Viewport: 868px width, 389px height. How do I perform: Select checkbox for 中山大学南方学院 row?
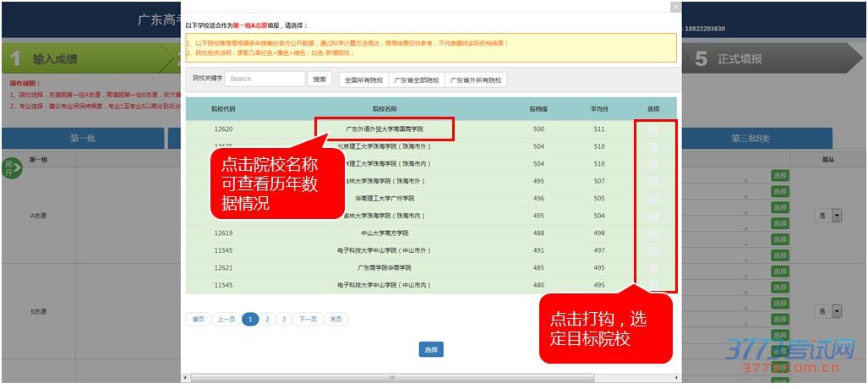tap(653, 233)
